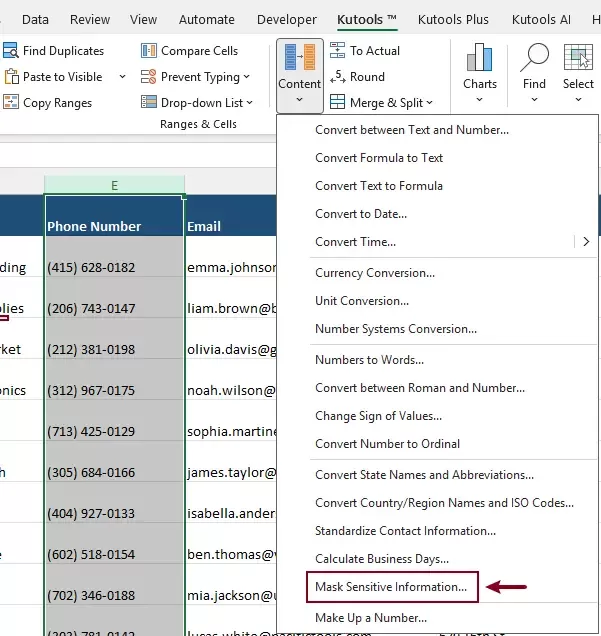Click the Find Duplicates icon

(11, 51)
